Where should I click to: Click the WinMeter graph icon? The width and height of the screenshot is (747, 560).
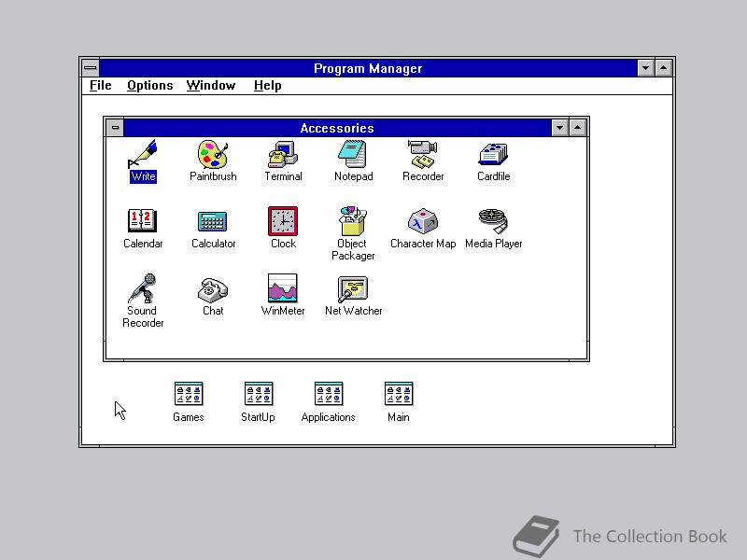click(x=283, y=288)
